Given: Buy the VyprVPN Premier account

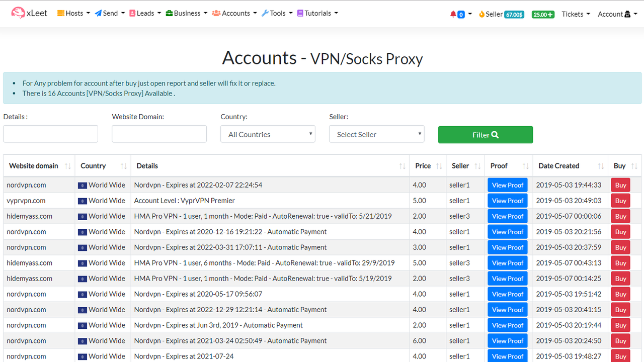Looking at the screenshot, I should click(x=621, y=201).
